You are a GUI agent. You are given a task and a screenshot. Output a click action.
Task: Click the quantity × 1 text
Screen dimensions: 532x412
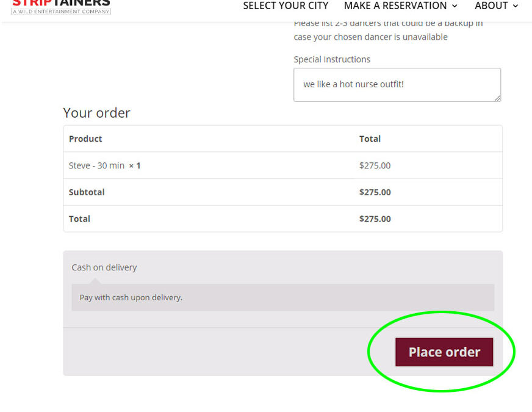point(135,165)
